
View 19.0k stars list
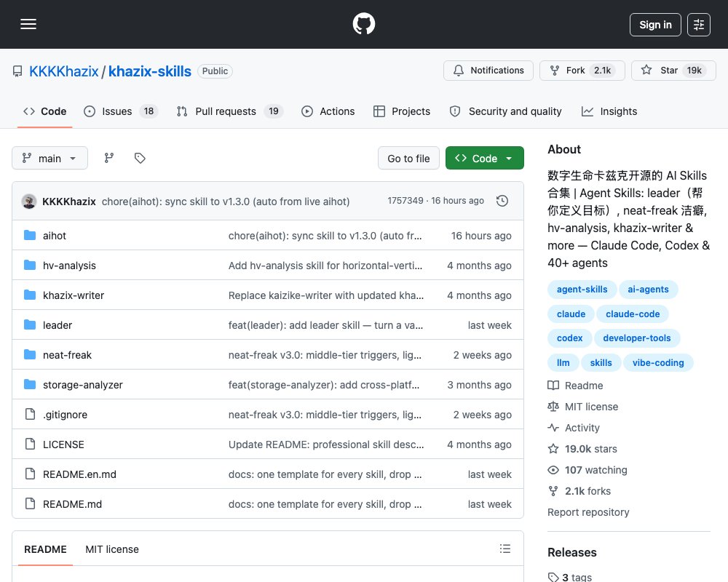coord(582,450)
